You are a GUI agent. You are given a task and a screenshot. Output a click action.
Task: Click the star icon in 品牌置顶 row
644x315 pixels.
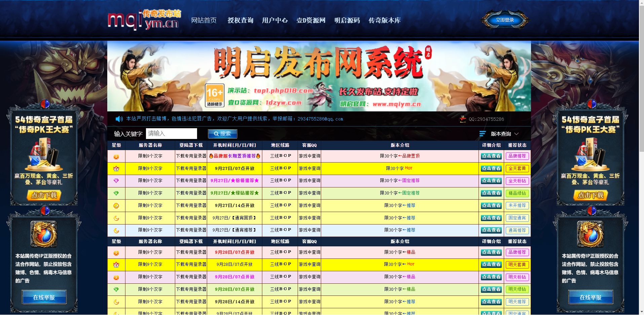coord(116,156)
